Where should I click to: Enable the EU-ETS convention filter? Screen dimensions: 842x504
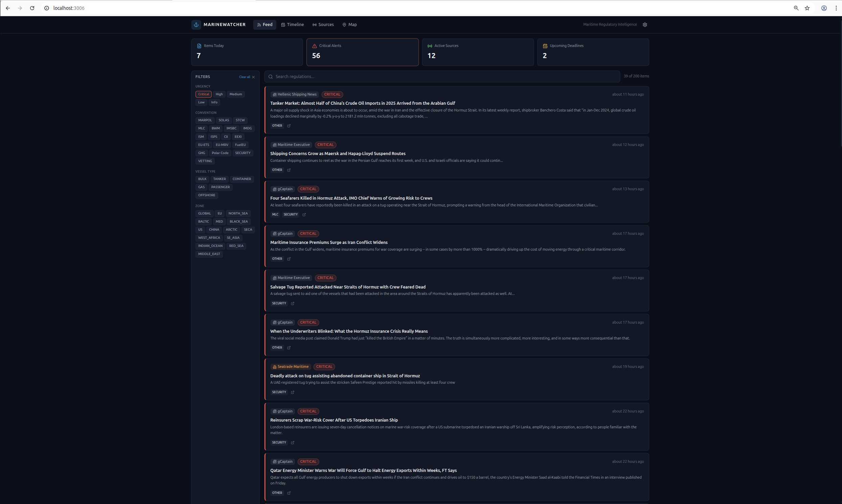[x=203, y=144]
